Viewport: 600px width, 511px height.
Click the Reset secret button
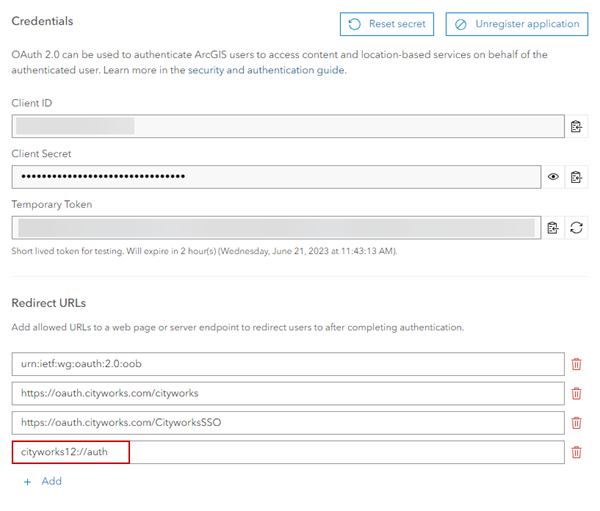(x=386, y=24)
